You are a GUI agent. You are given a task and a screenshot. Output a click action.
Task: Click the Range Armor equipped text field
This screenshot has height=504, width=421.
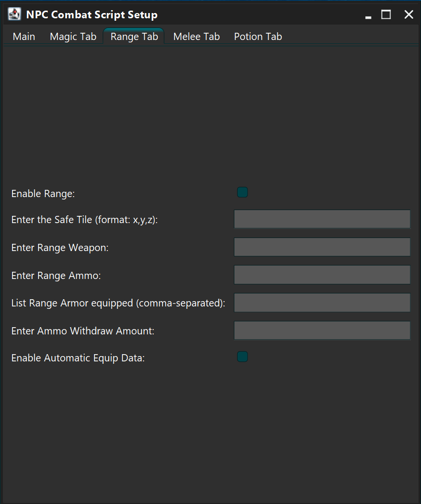point(322,303)
